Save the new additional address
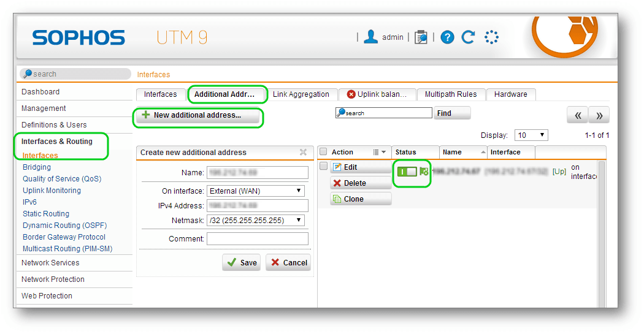This screenshot has height=334, width=644. click(242, 263)
